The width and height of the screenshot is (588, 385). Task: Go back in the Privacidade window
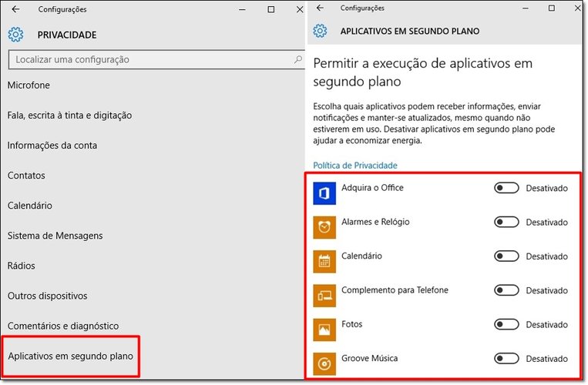15,9
